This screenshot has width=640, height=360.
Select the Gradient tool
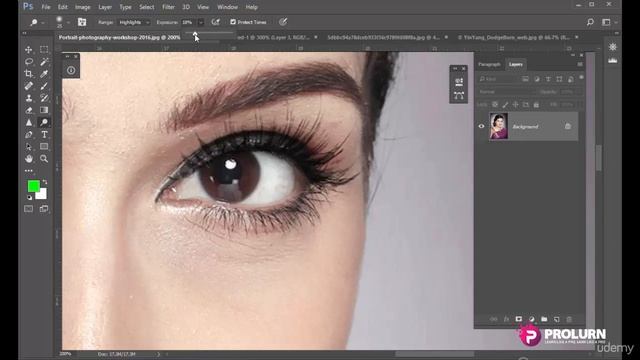(x=44, y=110)
